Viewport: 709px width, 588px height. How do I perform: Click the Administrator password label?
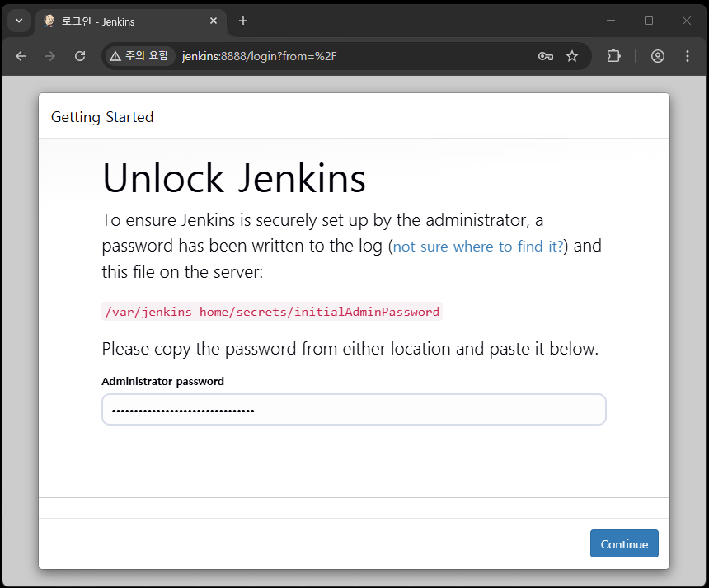[162, 381]
